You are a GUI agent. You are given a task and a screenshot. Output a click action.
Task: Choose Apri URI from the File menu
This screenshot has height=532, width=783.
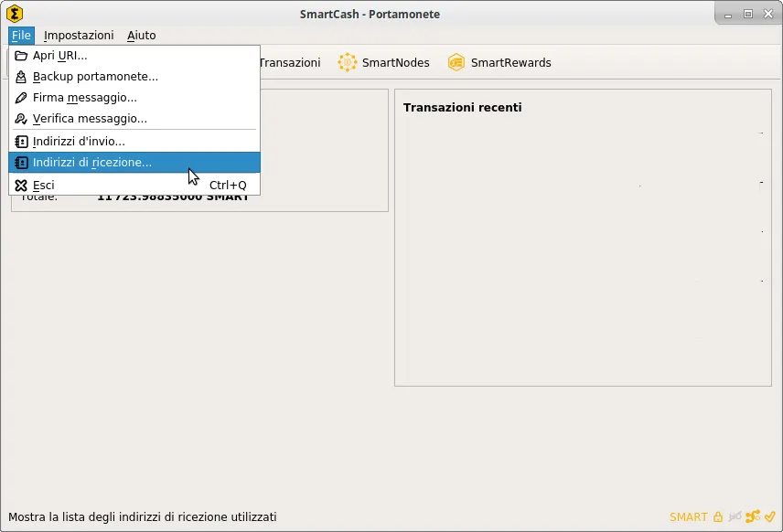(134, 56)
